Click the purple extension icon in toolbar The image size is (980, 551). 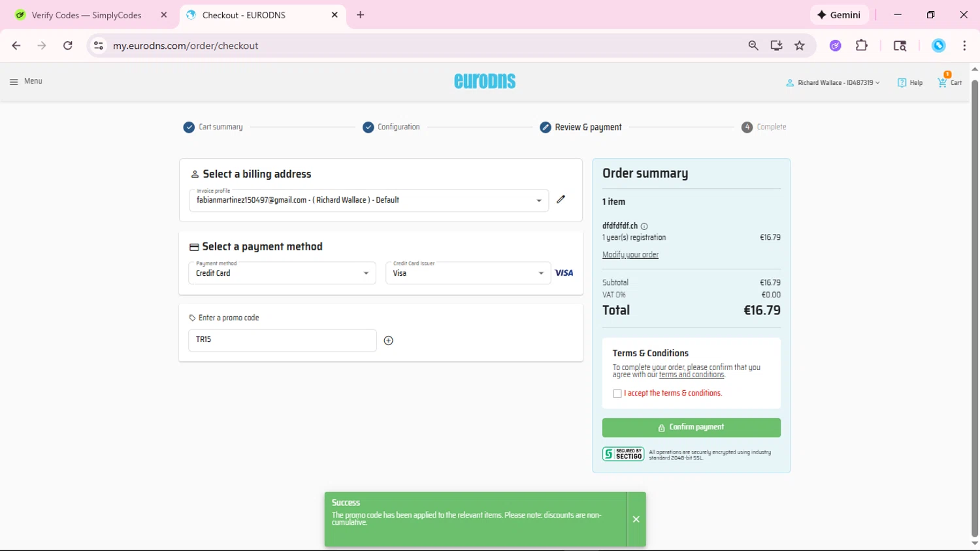[836, 46]
